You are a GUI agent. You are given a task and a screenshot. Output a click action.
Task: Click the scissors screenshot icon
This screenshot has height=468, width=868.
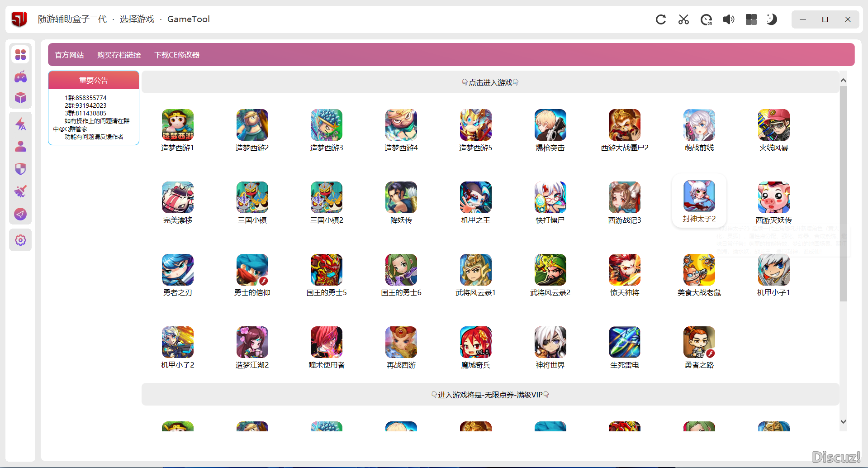pos(683,19)
